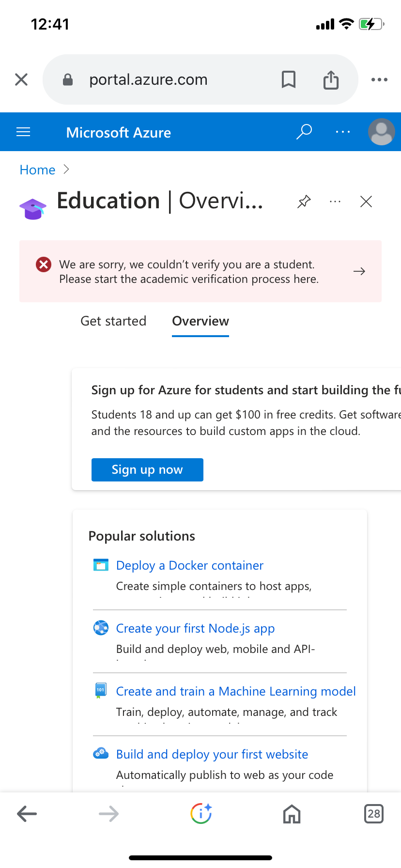
Task: Click the Popular solutions heading
Action: (x=142, y=536)
